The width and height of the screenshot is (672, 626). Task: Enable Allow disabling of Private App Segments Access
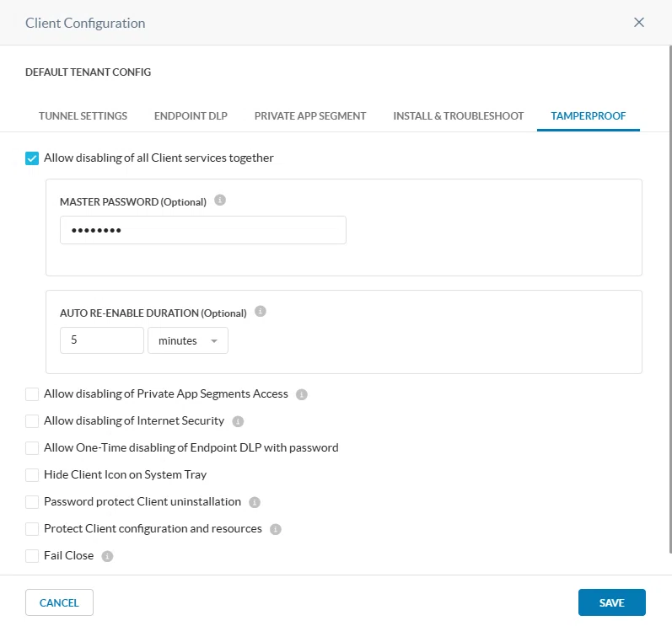point(32,394)
